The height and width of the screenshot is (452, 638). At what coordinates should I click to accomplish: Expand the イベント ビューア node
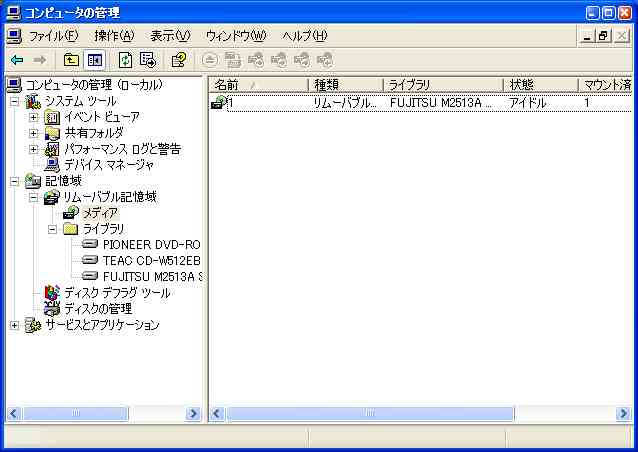tap(33, 118)
